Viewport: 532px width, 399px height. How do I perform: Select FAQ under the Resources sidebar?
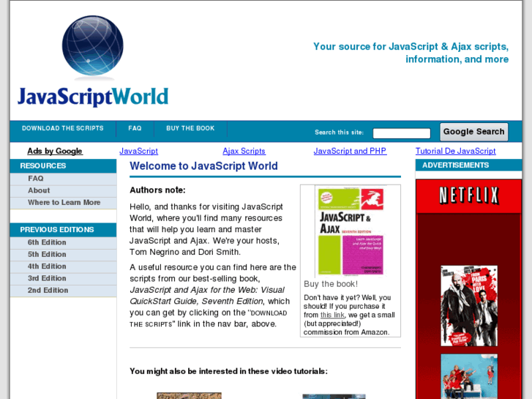[x=63, y=179]
